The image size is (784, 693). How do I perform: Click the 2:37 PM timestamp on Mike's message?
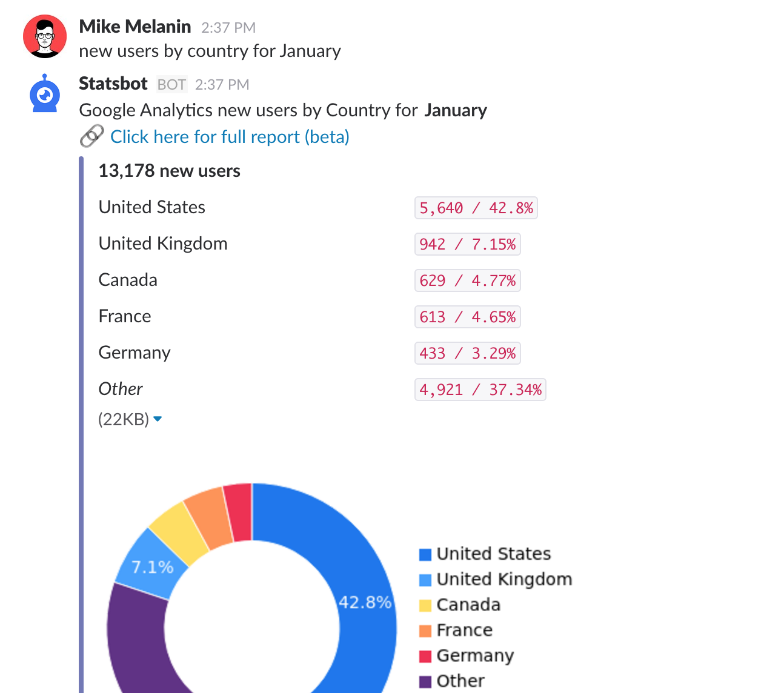coord(228,28)
